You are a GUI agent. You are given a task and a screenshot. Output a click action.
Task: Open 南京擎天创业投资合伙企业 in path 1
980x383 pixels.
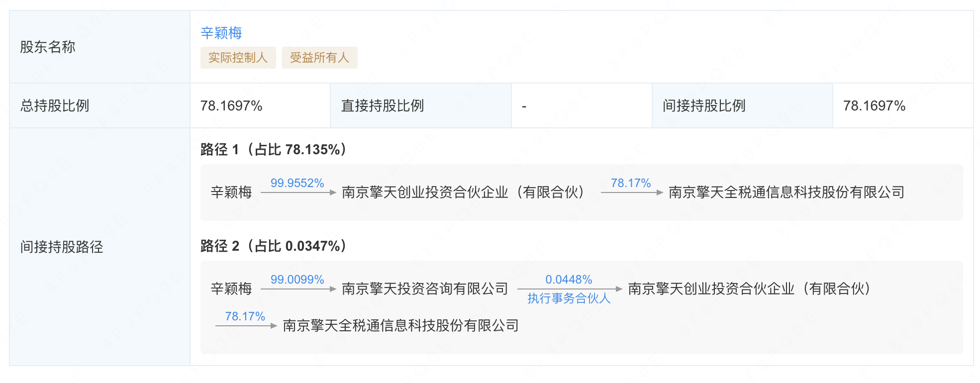click(463, 192)
